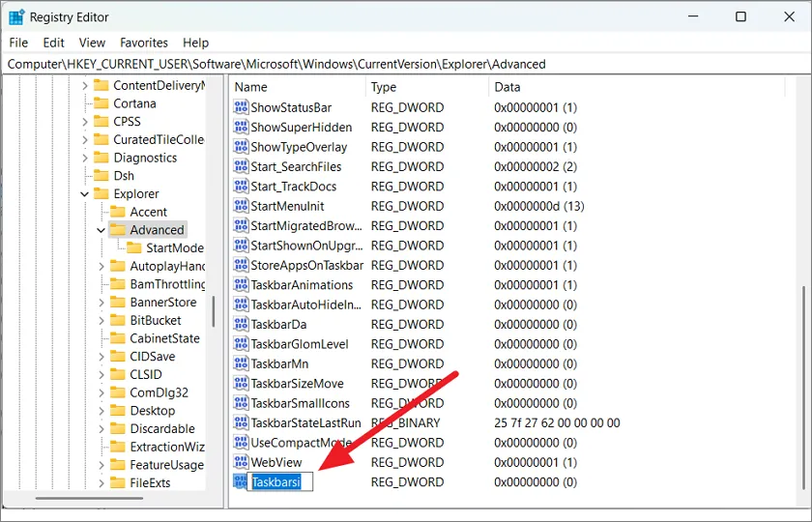
Task: Click the 0x00000002 (2) data cell
Action: pos(536,166)
